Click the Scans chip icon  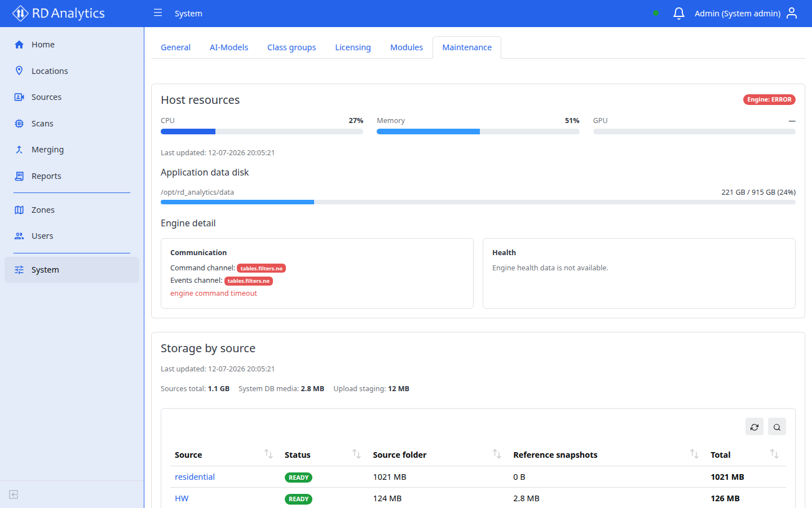tap(19, 124)
